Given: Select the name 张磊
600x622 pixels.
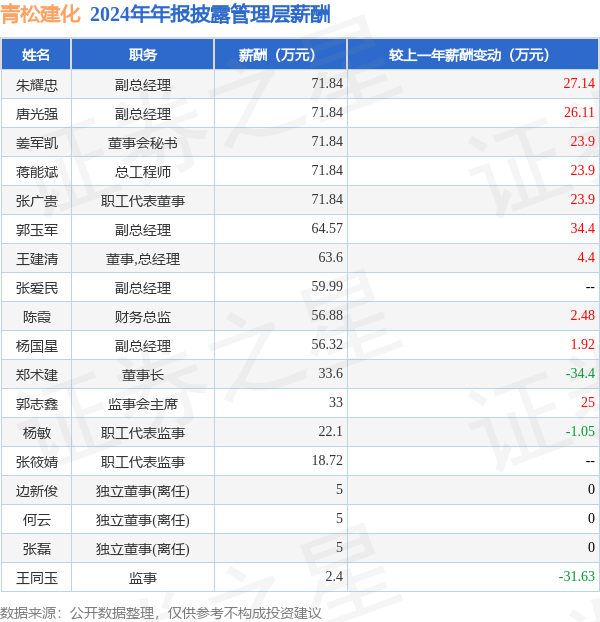Looking at the screenshot, I should 36,549.
